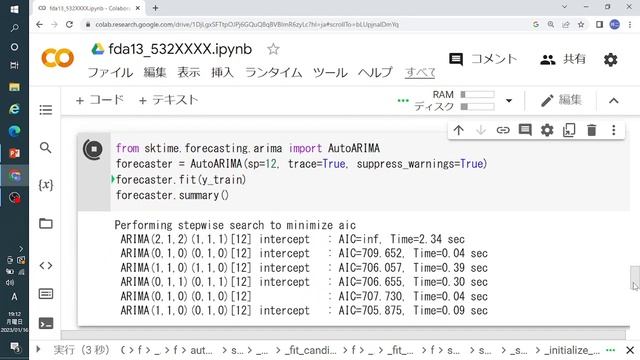
Task: Open the terminal panel icon
Action: click(x=46, y=323)
